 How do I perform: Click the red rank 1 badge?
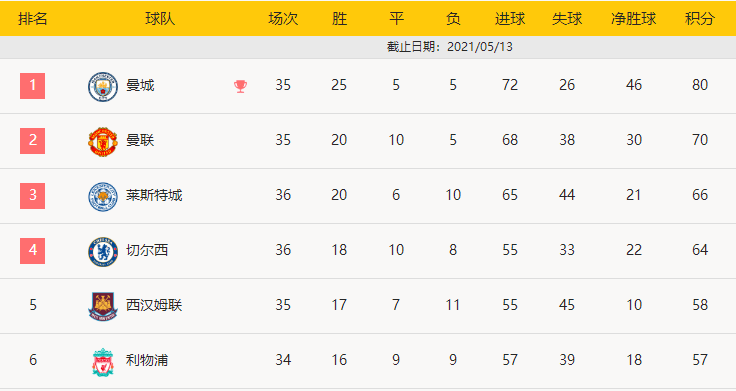tap(32, 85)
